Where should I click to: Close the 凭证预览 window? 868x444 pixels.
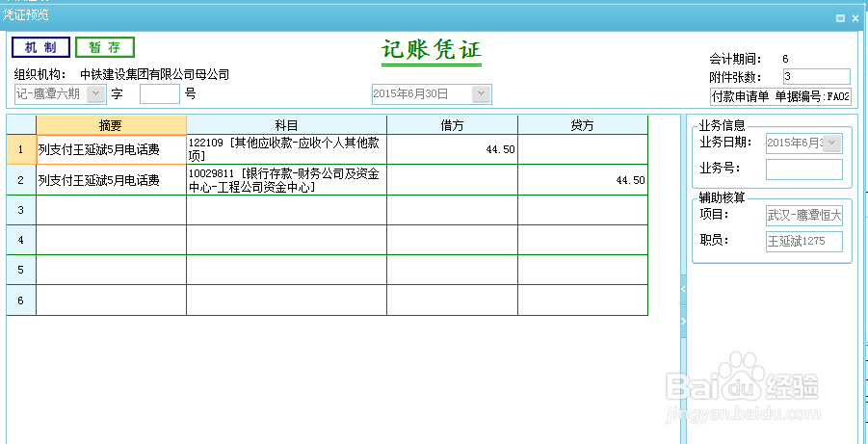855,18
